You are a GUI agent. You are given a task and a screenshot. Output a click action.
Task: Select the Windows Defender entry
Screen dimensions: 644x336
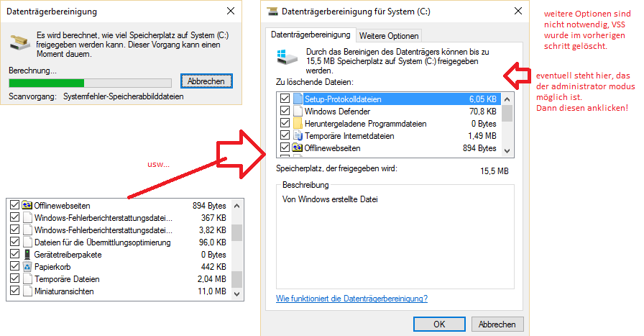(x=337, y=112)
